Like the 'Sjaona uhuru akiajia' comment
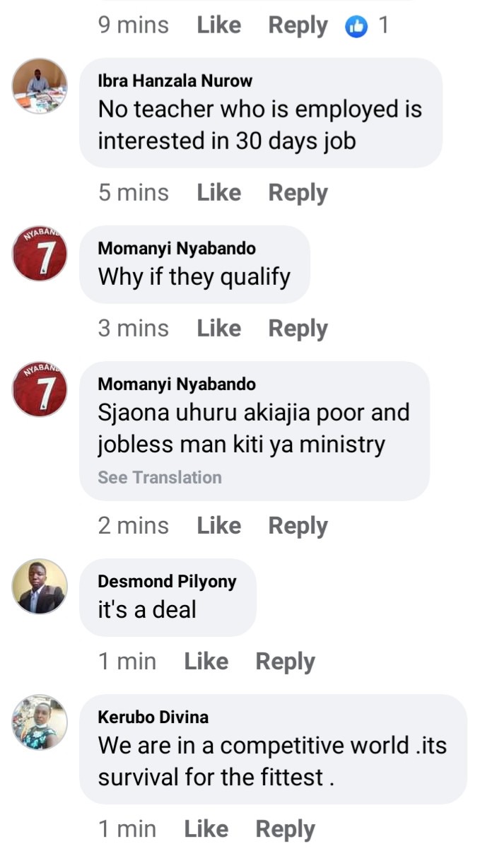Image resolution: width=504 pixels, height=863 pixels. [x=218, y=526]
